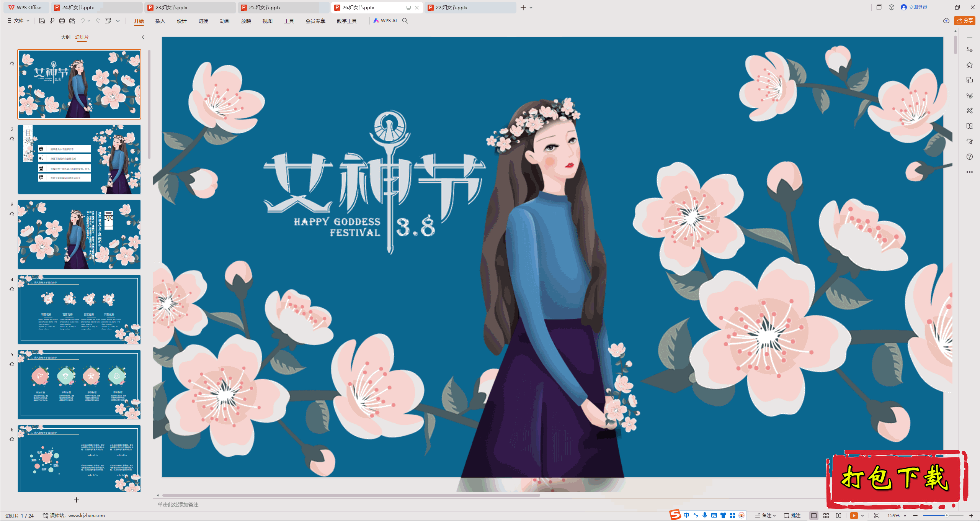Open the 切换 ribbon tab
The height and width of the screenshot is (521, 980).
[203, 21]
